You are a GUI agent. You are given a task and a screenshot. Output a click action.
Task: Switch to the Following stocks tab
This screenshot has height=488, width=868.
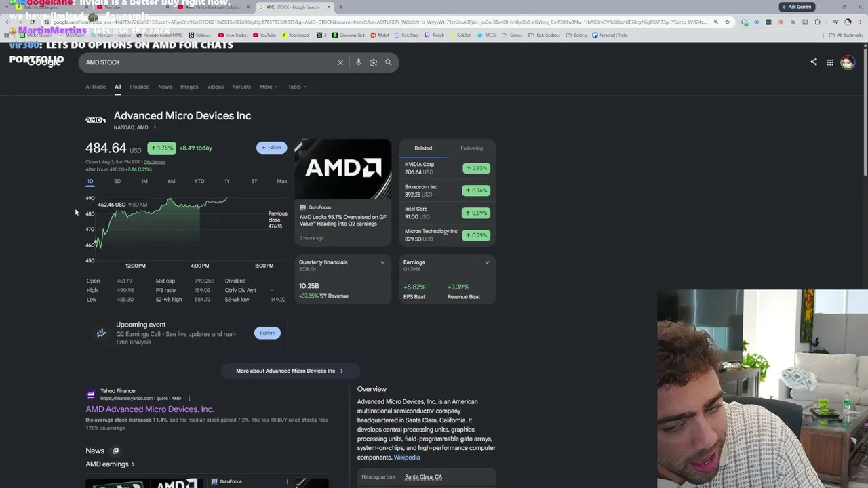(472, 148)
